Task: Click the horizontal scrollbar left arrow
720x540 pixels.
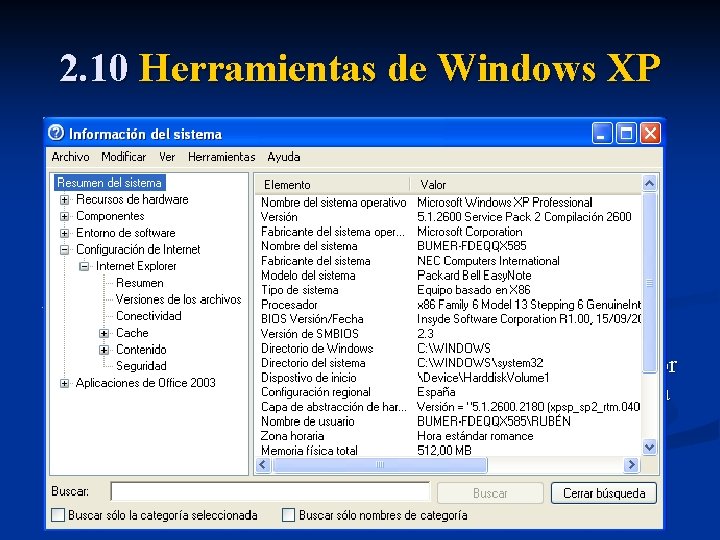Action: (263, 465)
